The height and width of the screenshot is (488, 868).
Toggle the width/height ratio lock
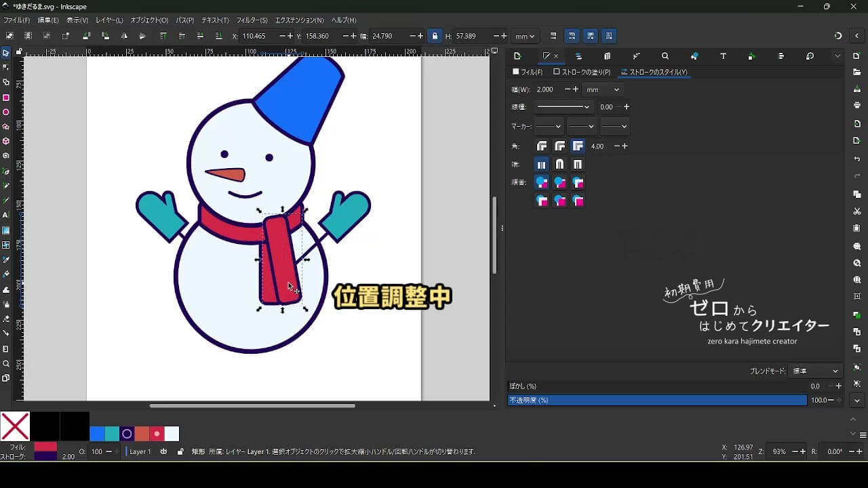pos(435,36)
